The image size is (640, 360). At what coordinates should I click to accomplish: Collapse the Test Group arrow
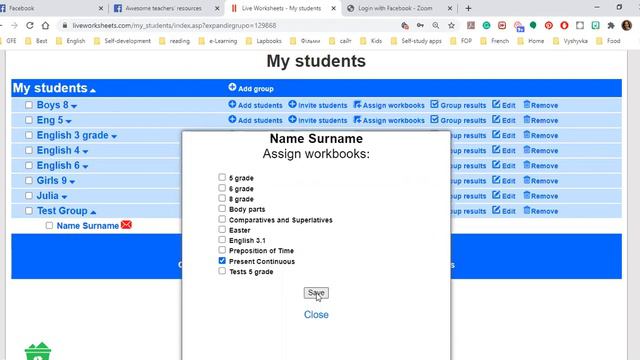(x=93, y=212)
